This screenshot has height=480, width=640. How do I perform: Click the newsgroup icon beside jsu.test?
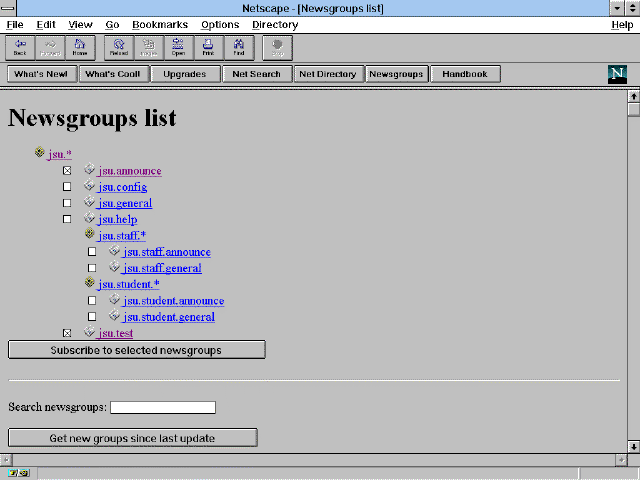(89, 332)
